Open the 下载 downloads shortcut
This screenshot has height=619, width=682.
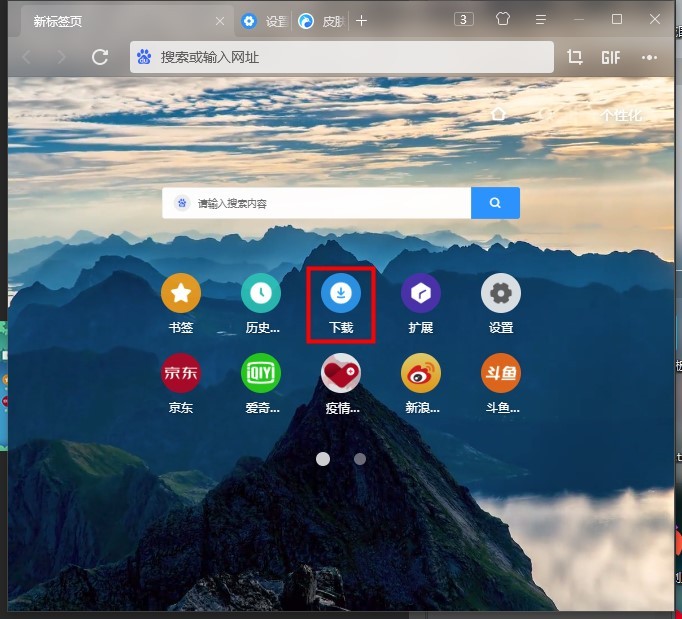[341, 294]
